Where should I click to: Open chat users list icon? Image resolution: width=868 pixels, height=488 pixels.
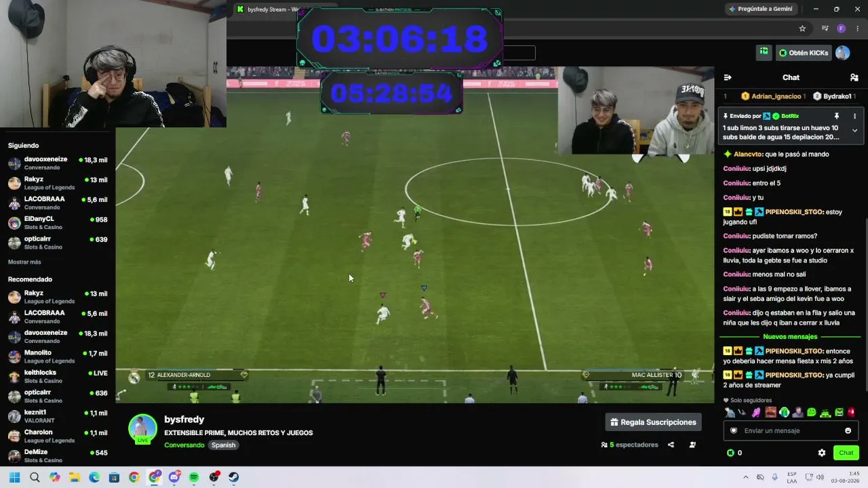[x=854, y=77]
